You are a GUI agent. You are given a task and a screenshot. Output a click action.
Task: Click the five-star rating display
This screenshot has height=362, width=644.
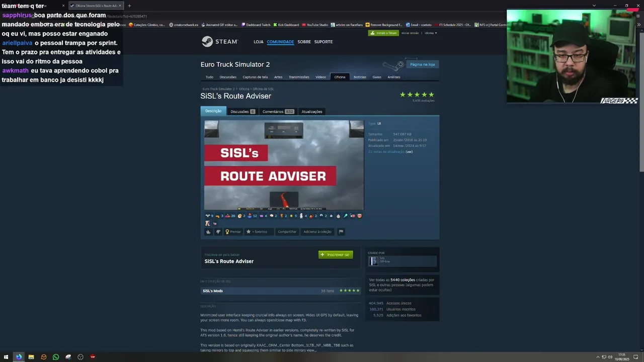coord(417,95)
